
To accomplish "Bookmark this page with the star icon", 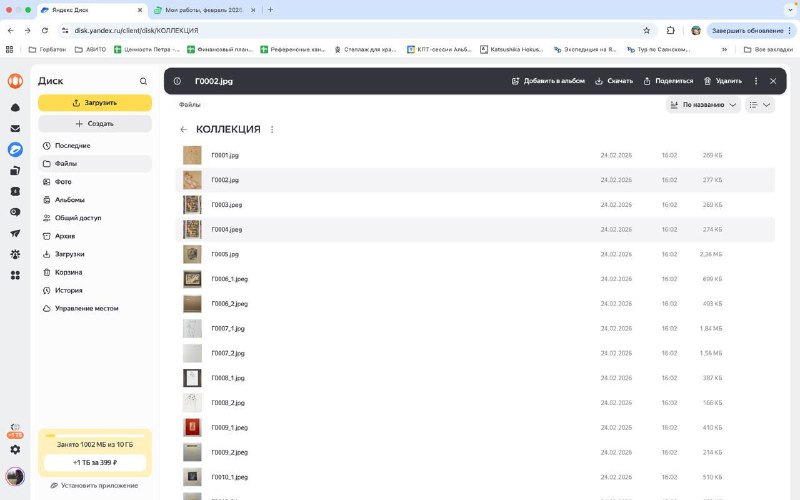I will (646, 30).
